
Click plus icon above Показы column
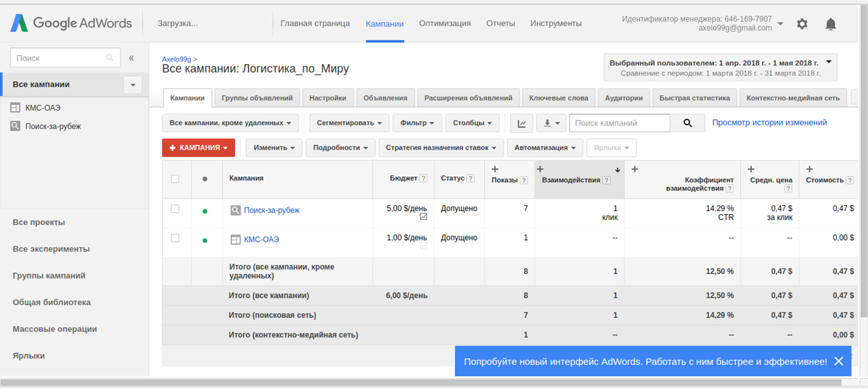495,169
